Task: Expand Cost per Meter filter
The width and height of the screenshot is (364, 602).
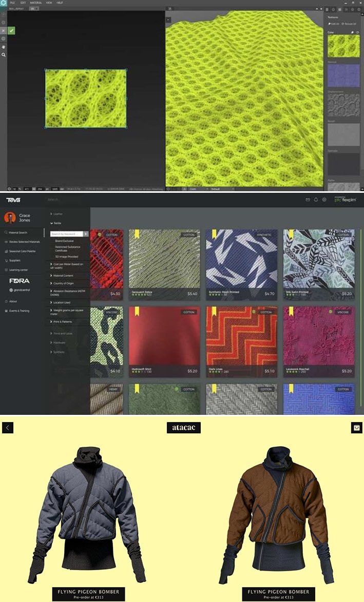Action: 67,266
